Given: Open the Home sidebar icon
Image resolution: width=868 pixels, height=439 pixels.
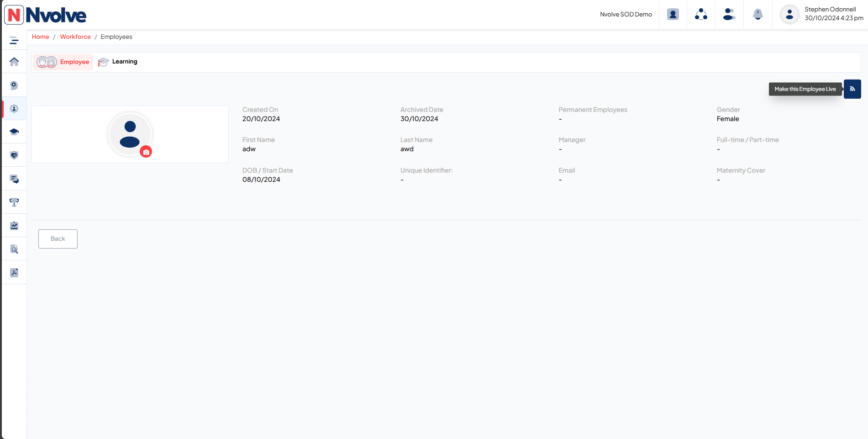Looking at the screenshot, I should [x=14, y=62].
